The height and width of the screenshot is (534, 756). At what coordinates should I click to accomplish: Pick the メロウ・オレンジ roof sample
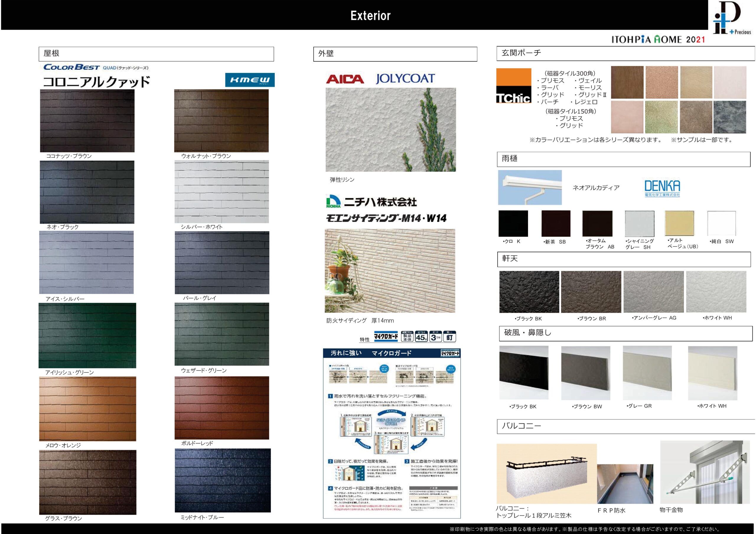point(88,409)
